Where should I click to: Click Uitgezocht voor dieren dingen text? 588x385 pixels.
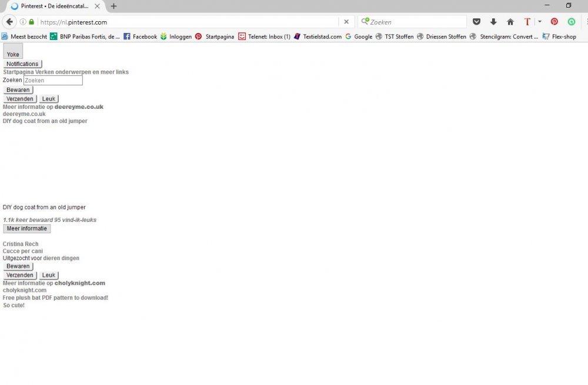[41, 258]
